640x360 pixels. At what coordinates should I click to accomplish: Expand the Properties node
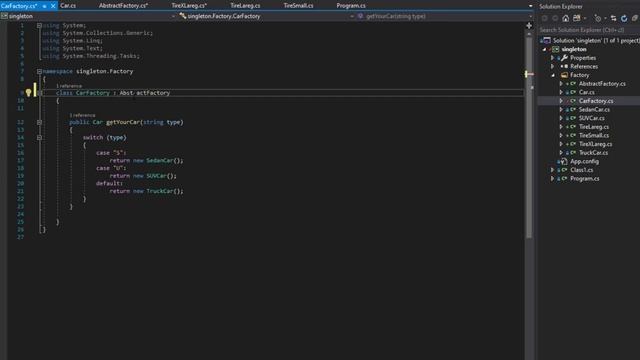coord(553,58)
